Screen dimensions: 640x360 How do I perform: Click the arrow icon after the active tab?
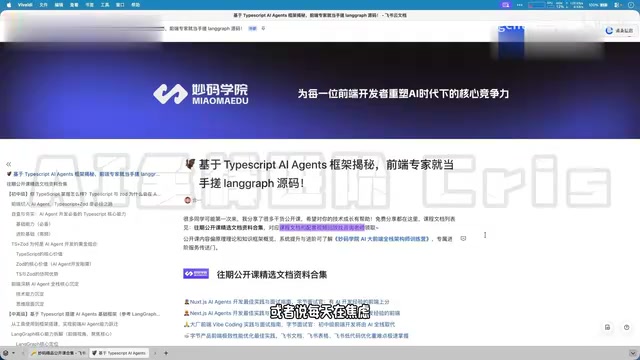(155, 353)
